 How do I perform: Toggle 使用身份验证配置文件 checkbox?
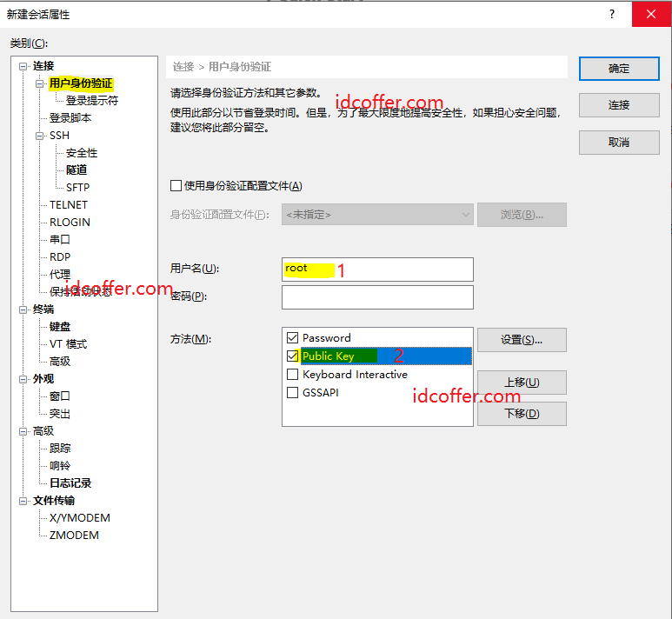coord(176,185)
